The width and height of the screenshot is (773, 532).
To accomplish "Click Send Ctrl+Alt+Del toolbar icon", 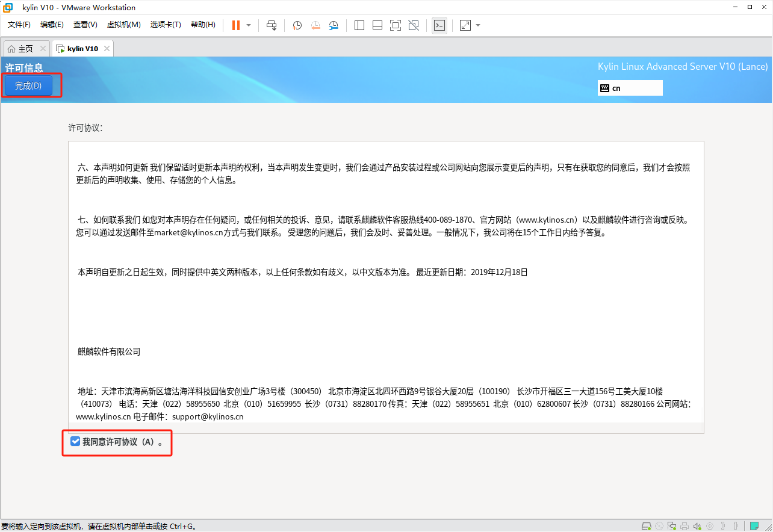I will [x=272, y=25].
